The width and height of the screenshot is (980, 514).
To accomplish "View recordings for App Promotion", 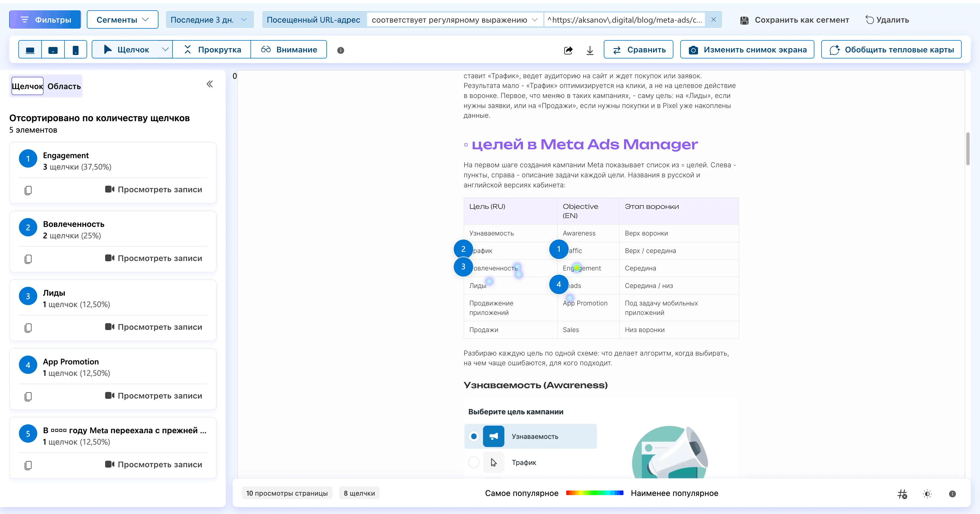I will tap(154, 396).
